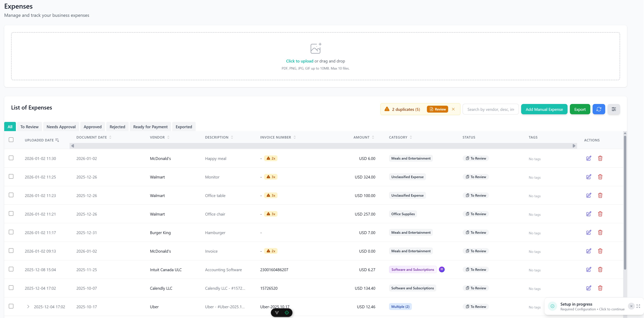Sort expenses using the Uploaded Date sort icon
644x318 pixels.
57,140
